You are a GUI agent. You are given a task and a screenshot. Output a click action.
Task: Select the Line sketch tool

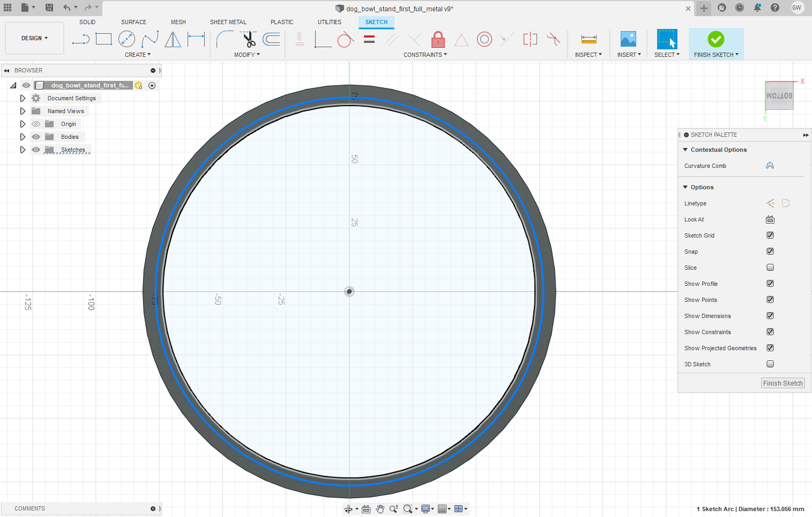80,39
